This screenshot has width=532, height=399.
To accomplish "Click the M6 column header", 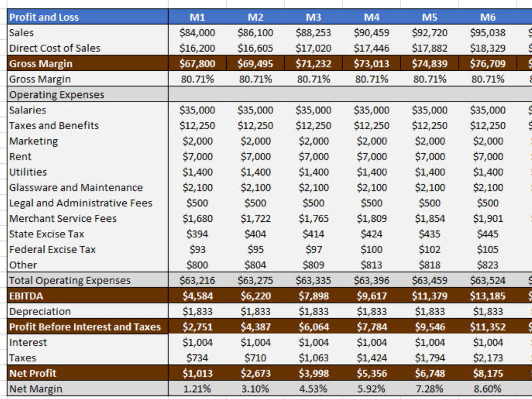I will 487,17.
